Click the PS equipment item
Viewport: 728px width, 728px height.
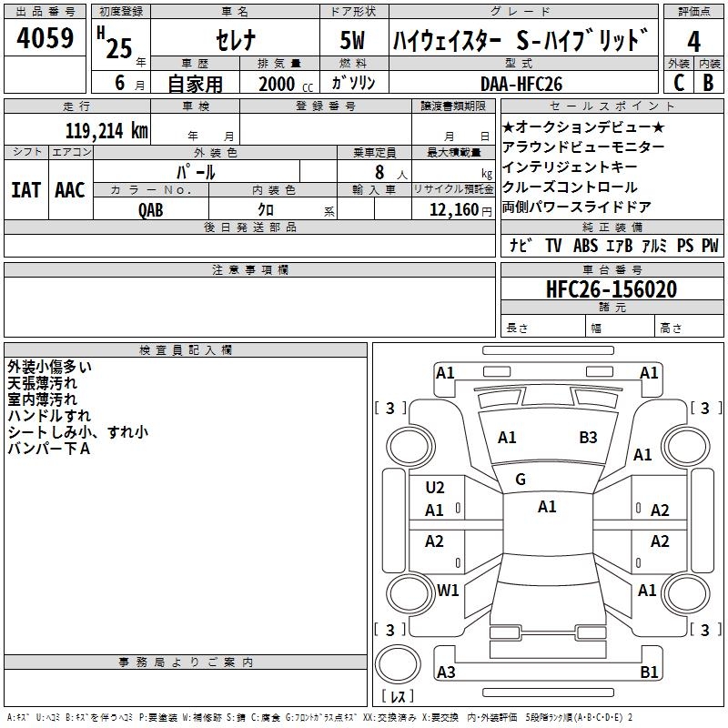coord(685,246)
